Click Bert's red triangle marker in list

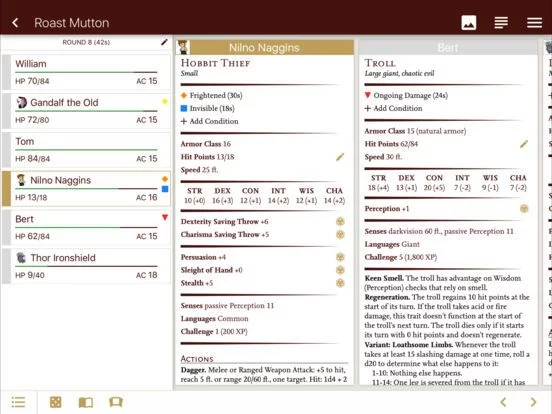coord(164,217)
